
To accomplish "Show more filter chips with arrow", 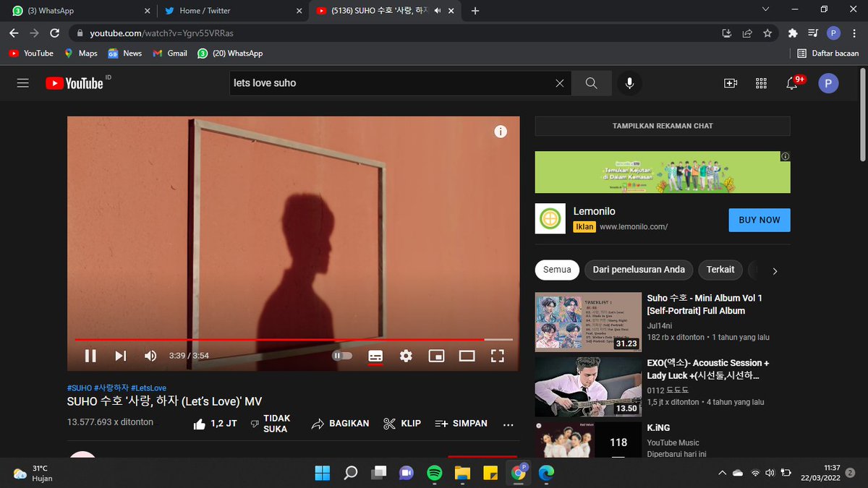I will click(775, 271).
